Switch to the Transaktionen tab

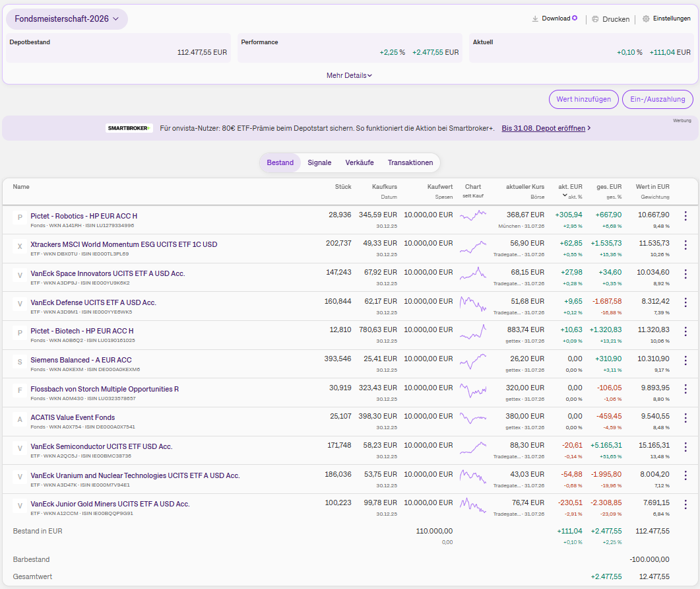410,162
